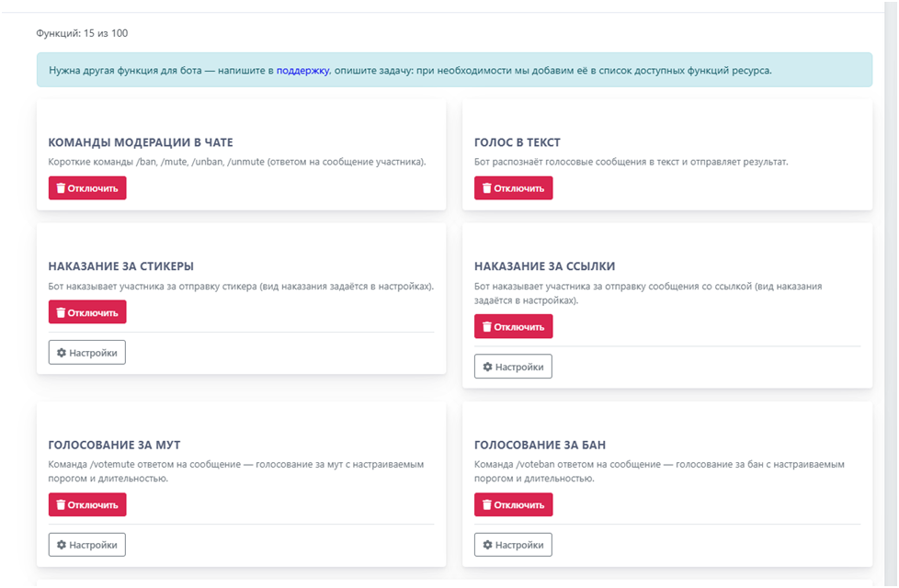The height and width of the screenshot is (588, 899).
Task: Disable the Наказание за стикеры function
Action: 87,312
